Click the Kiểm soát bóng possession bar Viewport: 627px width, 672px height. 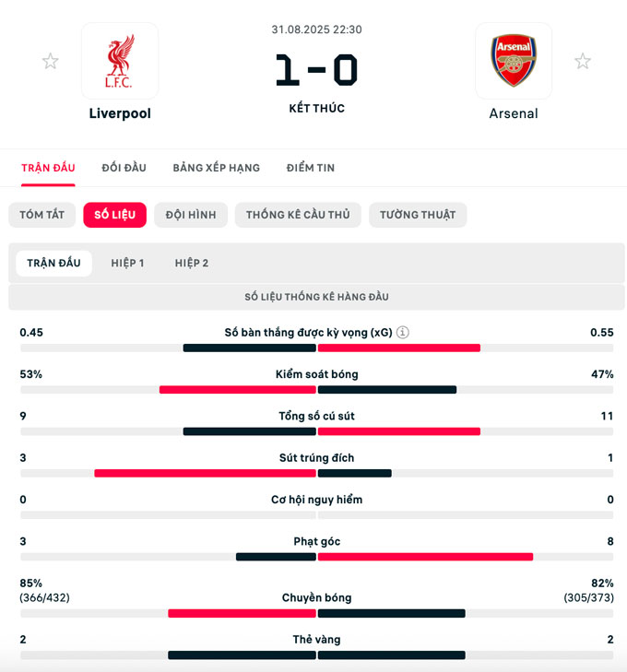317,389
